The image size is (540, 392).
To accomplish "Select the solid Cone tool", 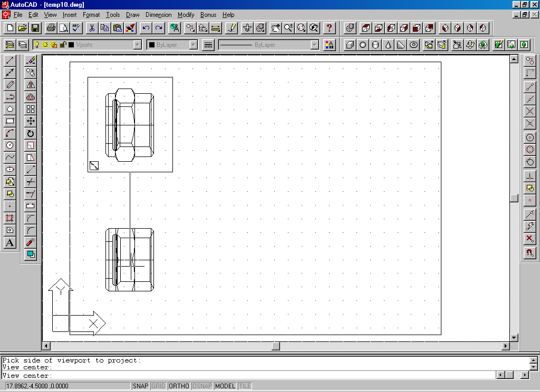I will point(388,45).
